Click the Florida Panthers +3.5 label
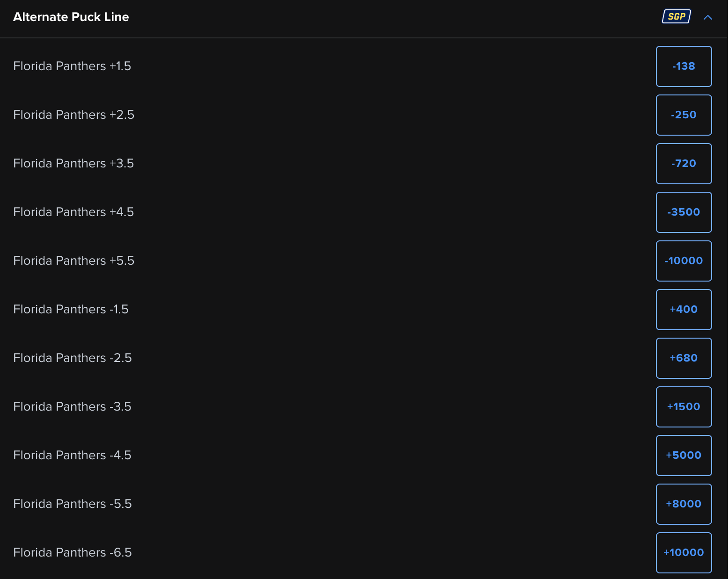Viewport: 728px width, 579px height. click(x=73, y=163)
